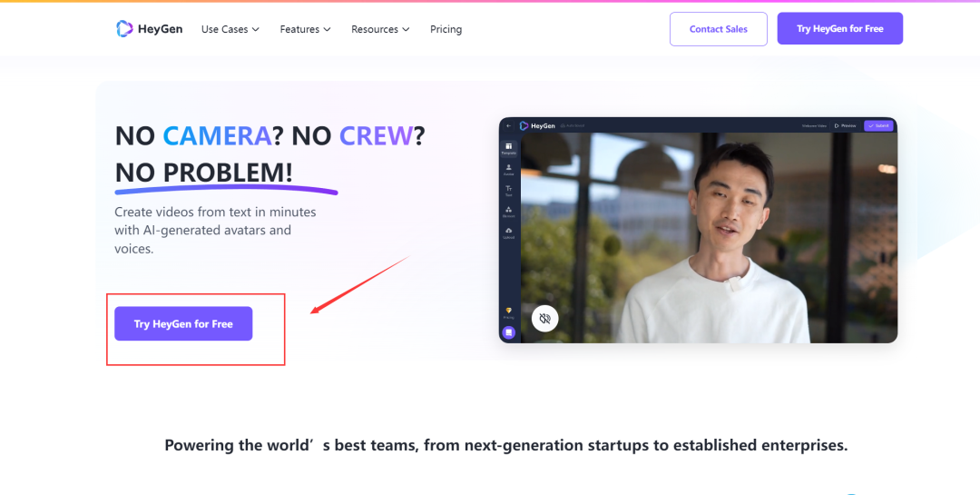The image size is (980, 495).
Task: Select the Element icon in the demo sidebar
Action: (x=509, y=212)
